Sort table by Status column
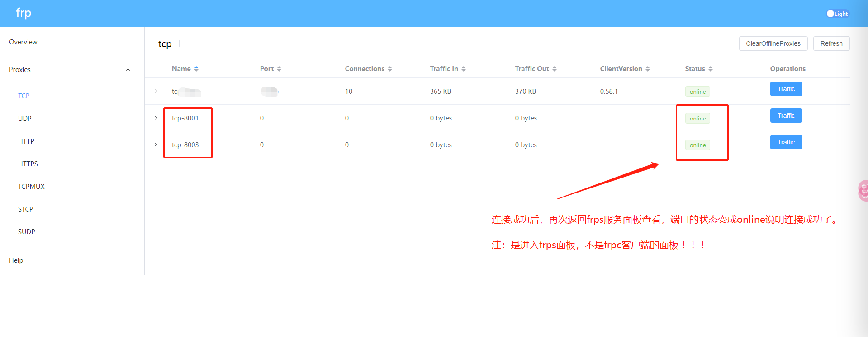868x337 pixels. 711,69
